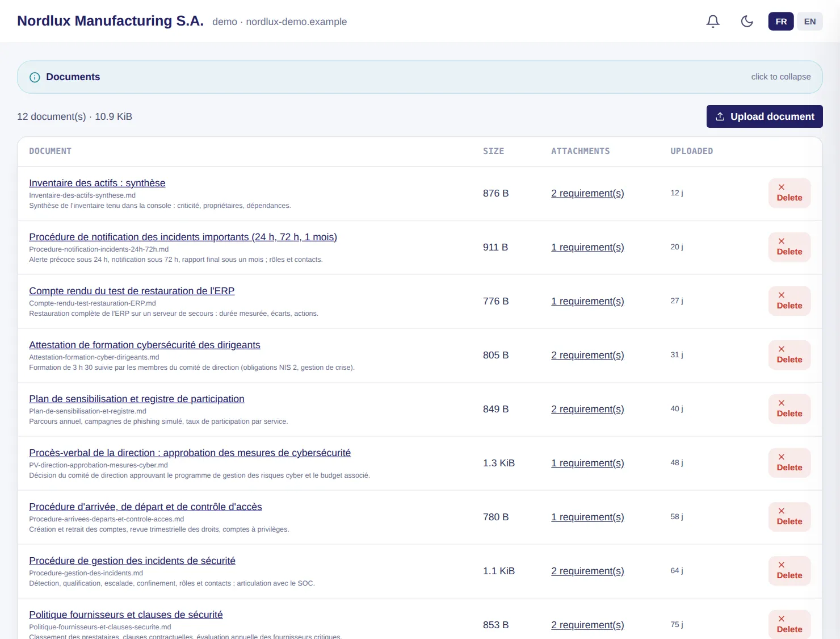Open Procès-verbal de la direction link

pyautogui.click(x=190, y=453)
